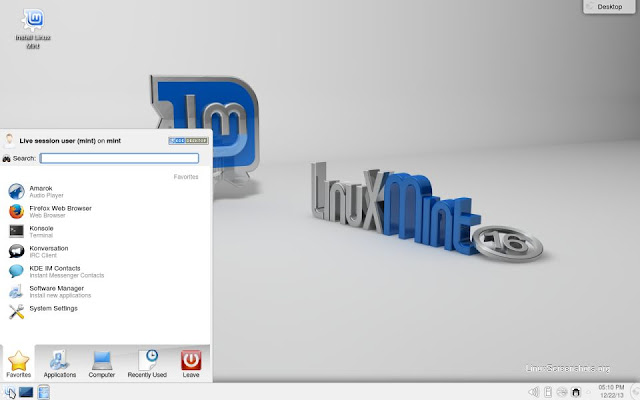
Task: Open Konsole terminal
Action: pyautogui.click(x=103, y=231)
